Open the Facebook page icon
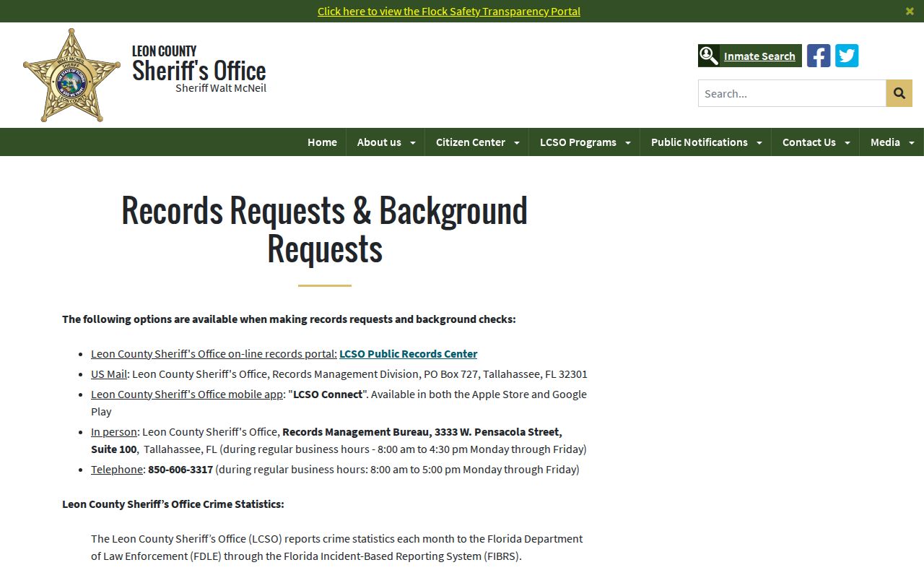 tap(819, 56)
